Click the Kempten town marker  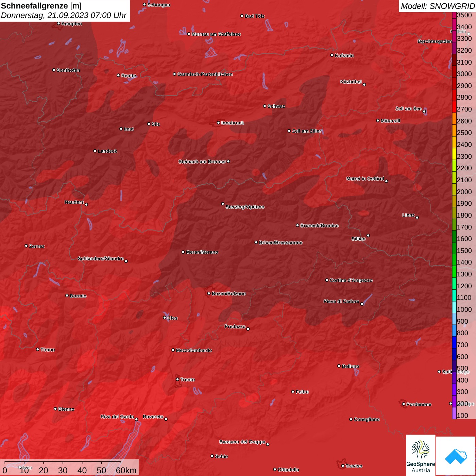[59, 23]
